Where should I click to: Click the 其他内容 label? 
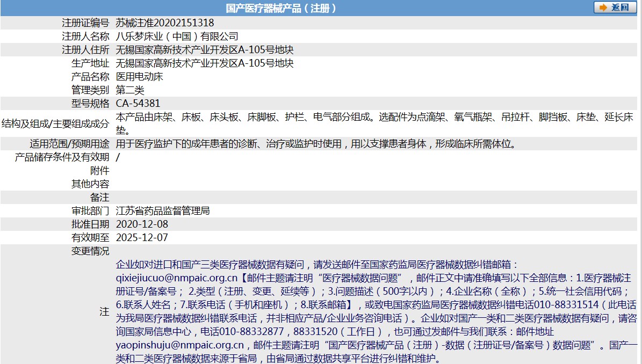[90, 184]
